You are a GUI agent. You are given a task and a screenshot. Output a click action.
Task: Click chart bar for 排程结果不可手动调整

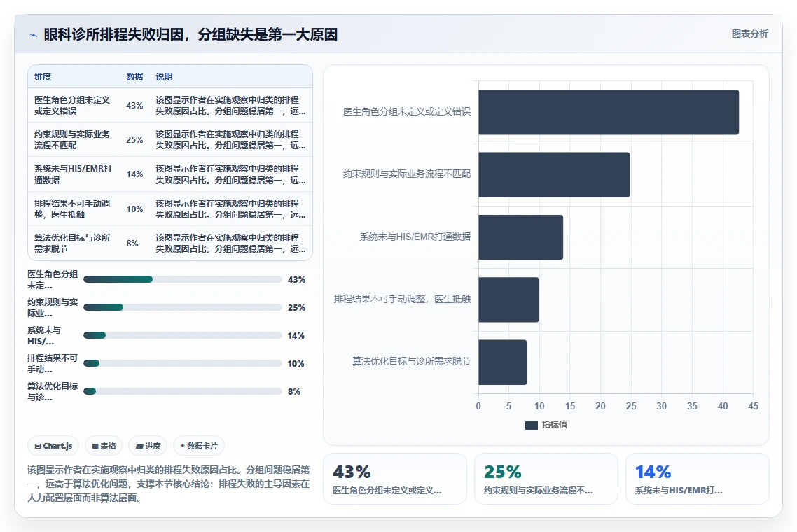508,300
